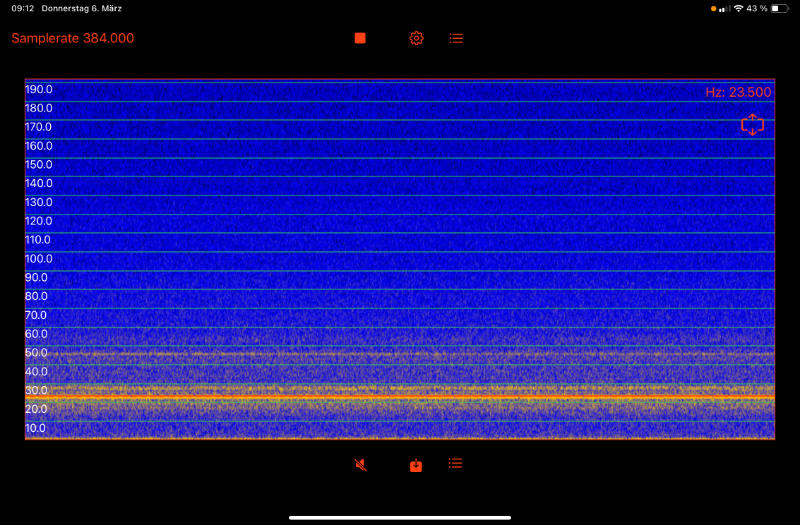Tap the orange microphone-in-use dot

pos(713,9)
